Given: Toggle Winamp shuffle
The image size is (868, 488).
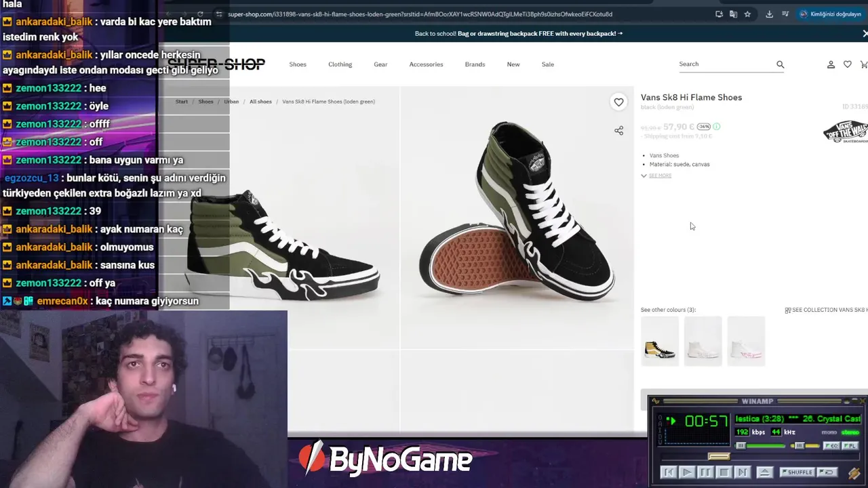Looking at the screenshot, I should coord(797,472).
